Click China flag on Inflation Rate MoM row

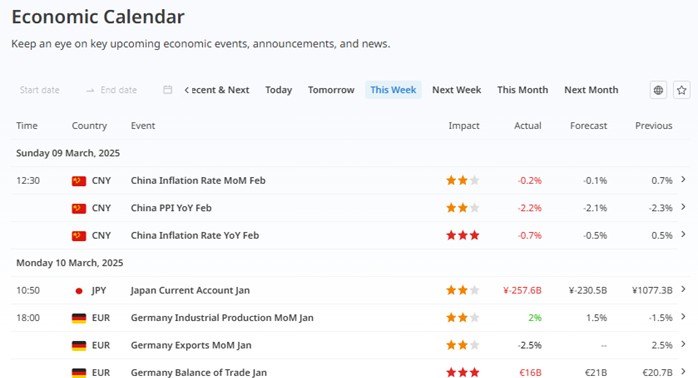tap(79, 181)
